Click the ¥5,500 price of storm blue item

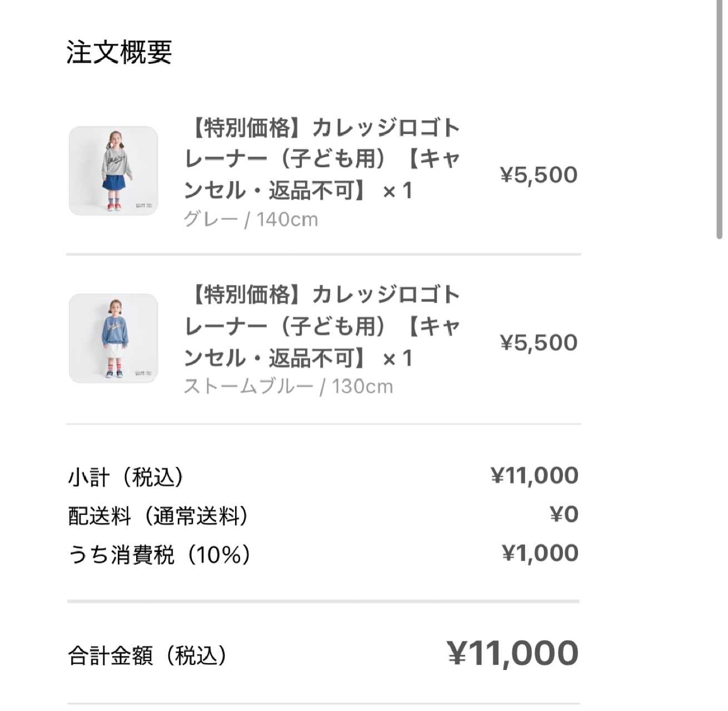pos(538,343)
